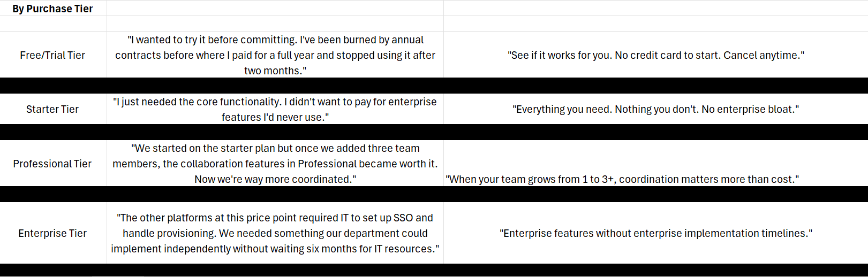Click the quote about SSO and provisioning
This screenshot has height=277, width=868.
(x=275, y=233)
